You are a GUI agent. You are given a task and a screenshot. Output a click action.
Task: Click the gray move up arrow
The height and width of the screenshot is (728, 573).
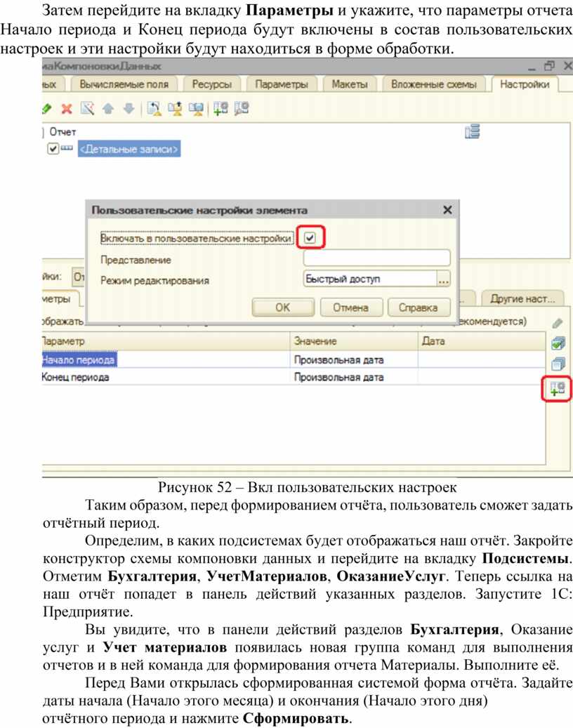[x=108, y=109]
